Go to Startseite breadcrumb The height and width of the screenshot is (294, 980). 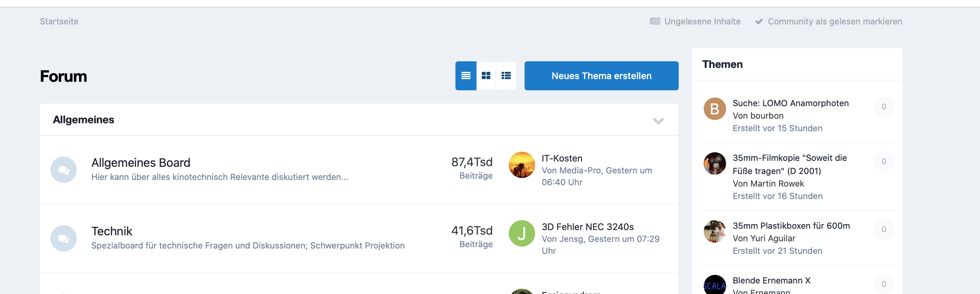tap(59, 21)
